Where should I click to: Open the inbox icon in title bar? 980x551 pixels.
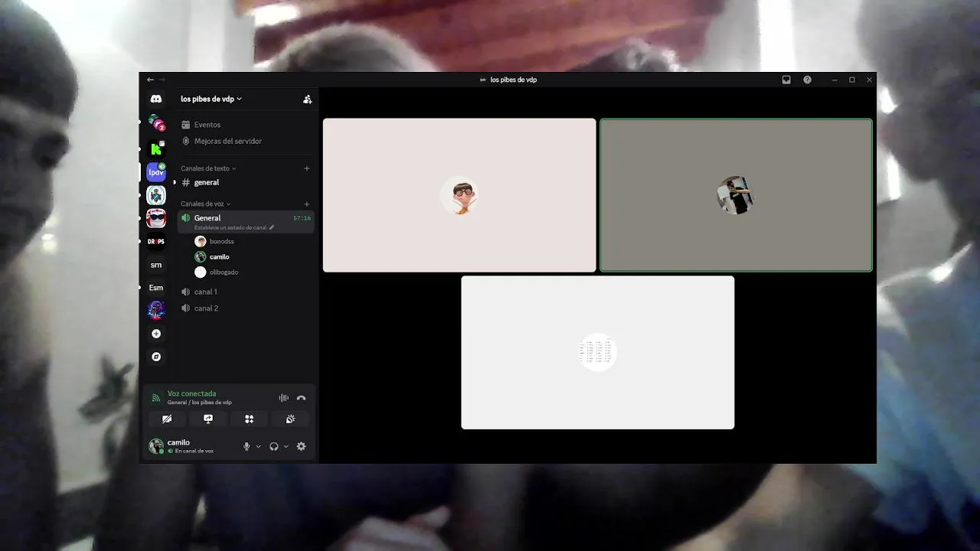click(x=786, y=80)
